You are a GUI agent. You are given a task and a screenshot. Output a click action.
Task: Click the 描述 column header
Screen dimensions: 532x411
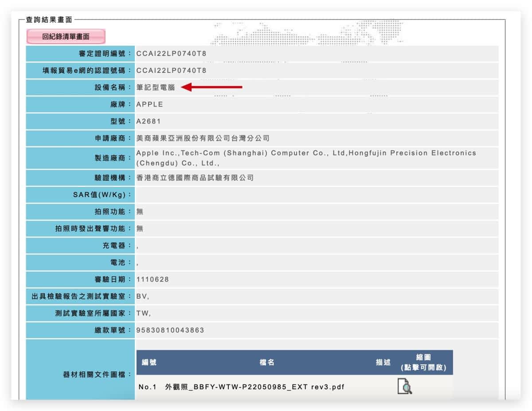coord(383,363)
